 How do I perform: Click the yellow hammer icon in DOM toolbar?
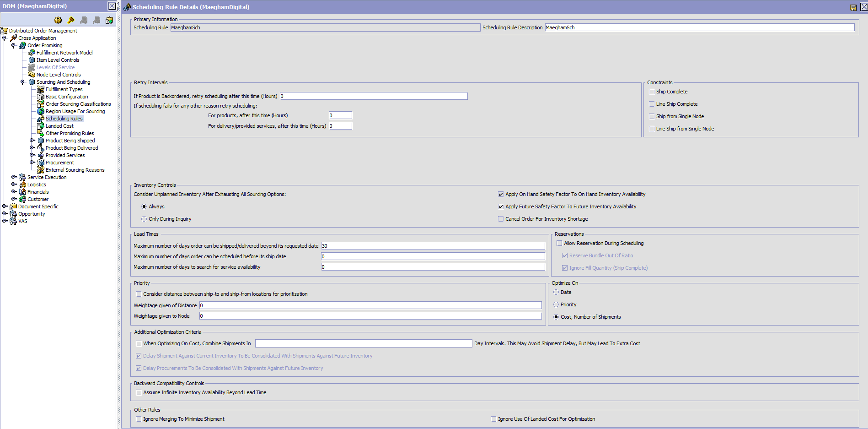point(71,20)
